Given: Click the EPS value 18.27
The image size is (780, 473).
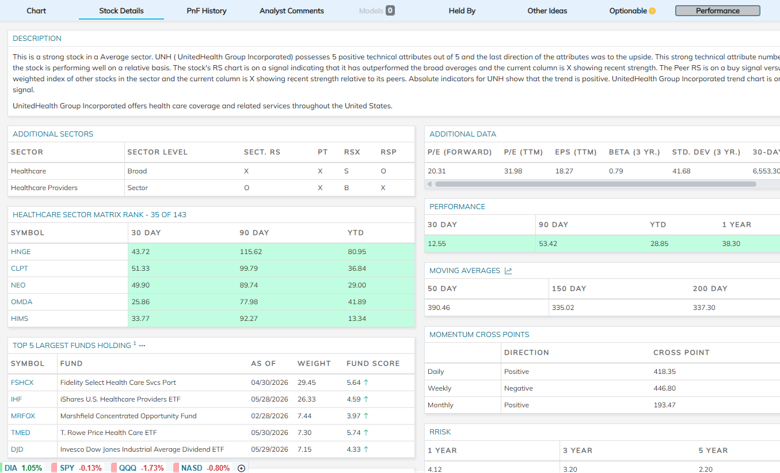Looking at the screenshot, I should click(564, 171).
